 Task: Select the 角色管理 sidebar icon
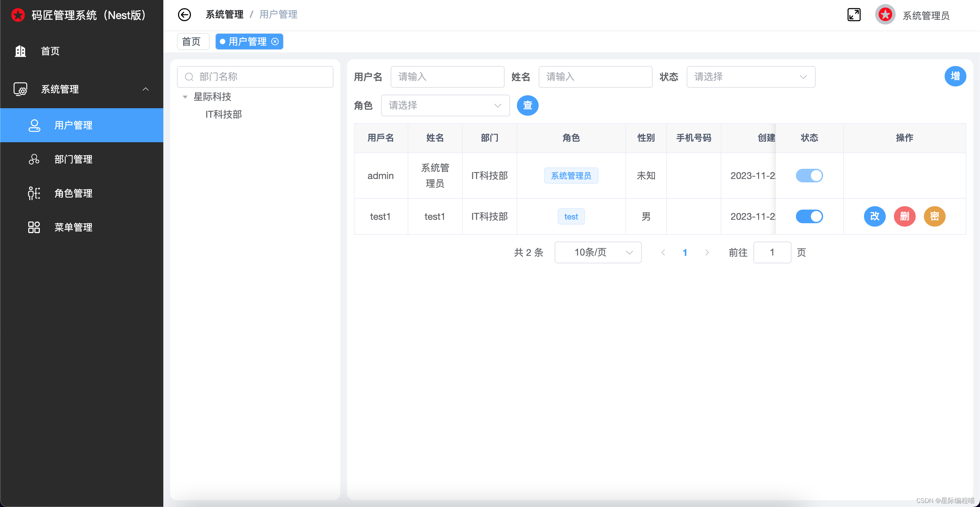coord(34,193)
